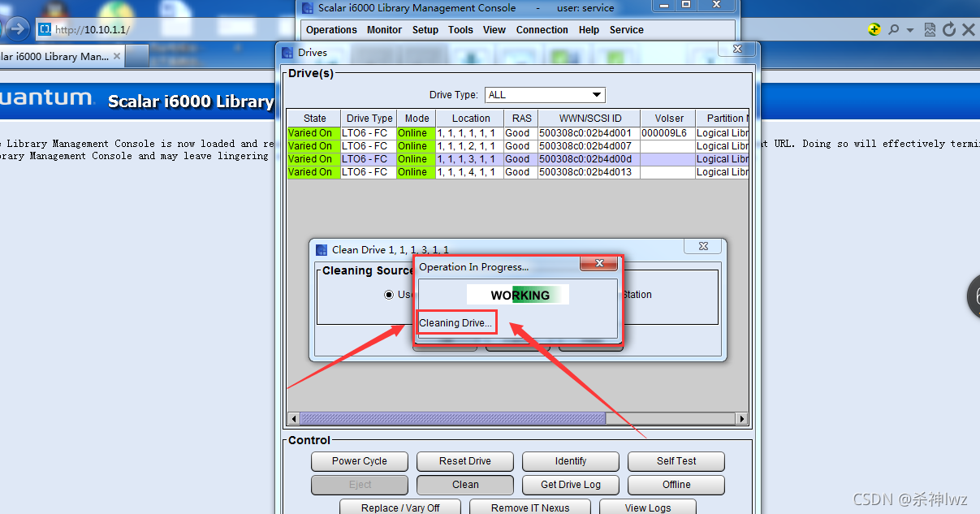Click the browser search magnifier icon
The width and height of the screenshot is (980, 514).
tap(893, 29)
